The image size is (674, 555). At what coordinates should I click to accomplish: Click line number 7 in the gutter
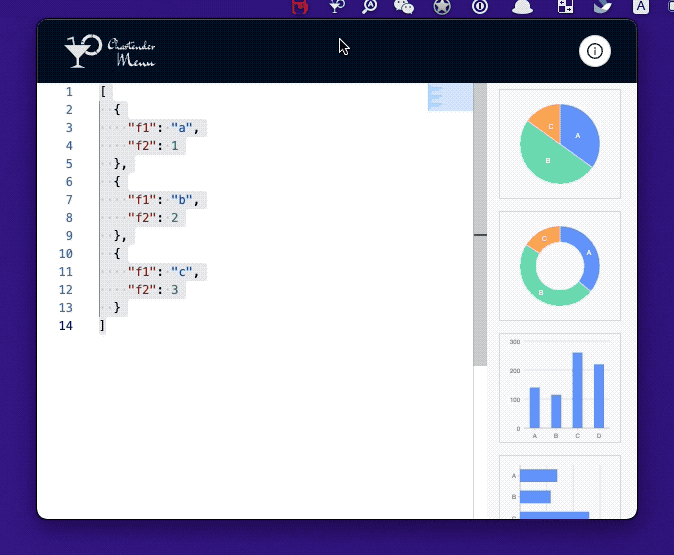(x=69, y=200)
